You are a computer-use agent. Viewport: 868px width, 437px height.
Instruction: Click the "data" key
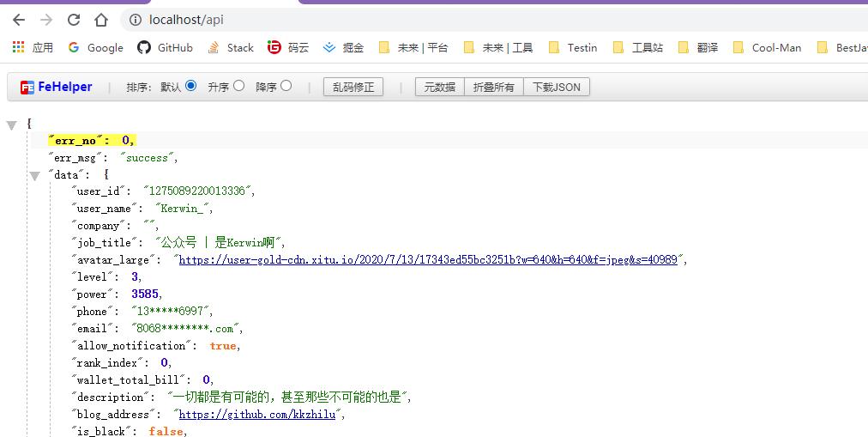[66, 175]
